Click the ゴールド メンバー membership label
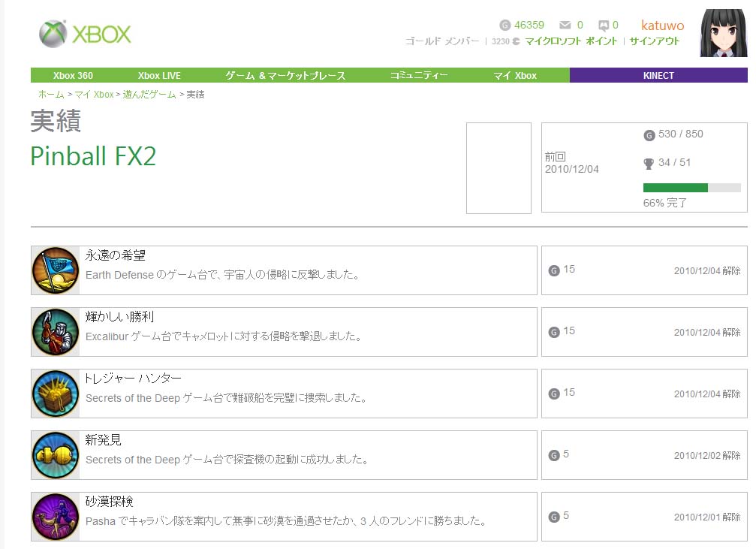Screen dimensions: 756x549 pyautogui.click(x=442, y=41)
